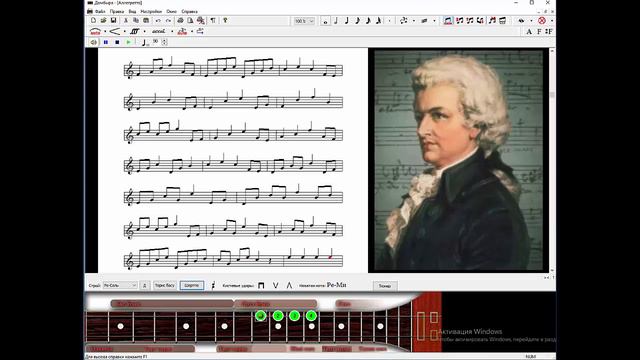
Task: Select the downstroke square bracket symbol
Action: 261,285
